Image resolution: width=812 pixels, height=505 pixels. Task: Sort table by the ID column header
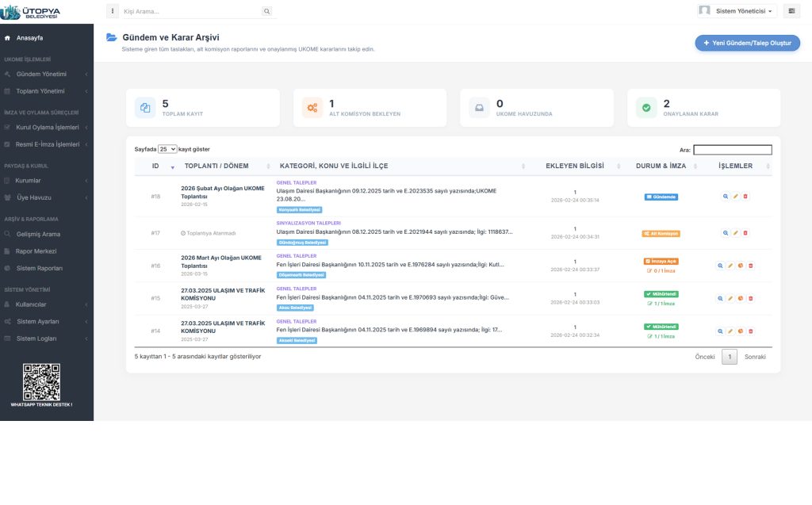[x=156, y=166]
